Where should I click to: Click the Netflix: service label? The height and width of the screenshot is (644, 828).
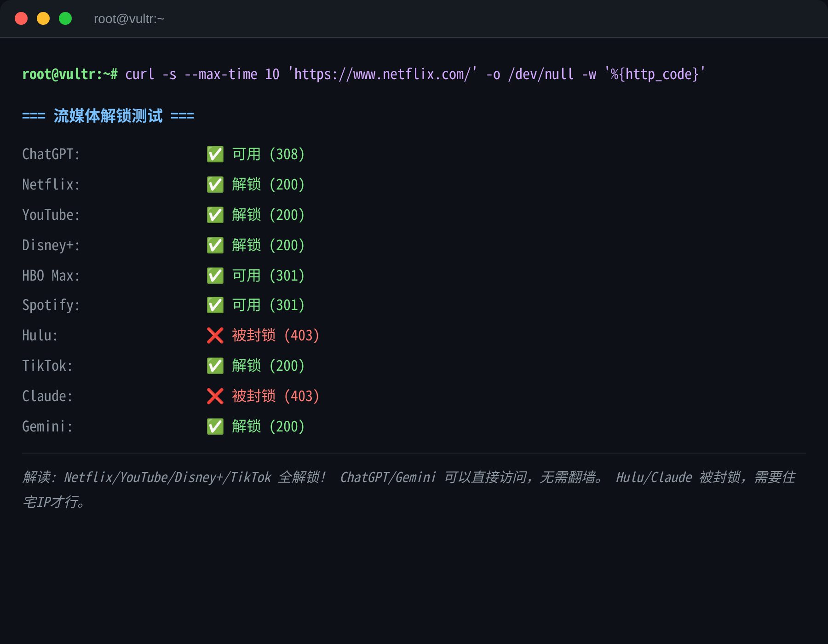(x=52, y=184)
